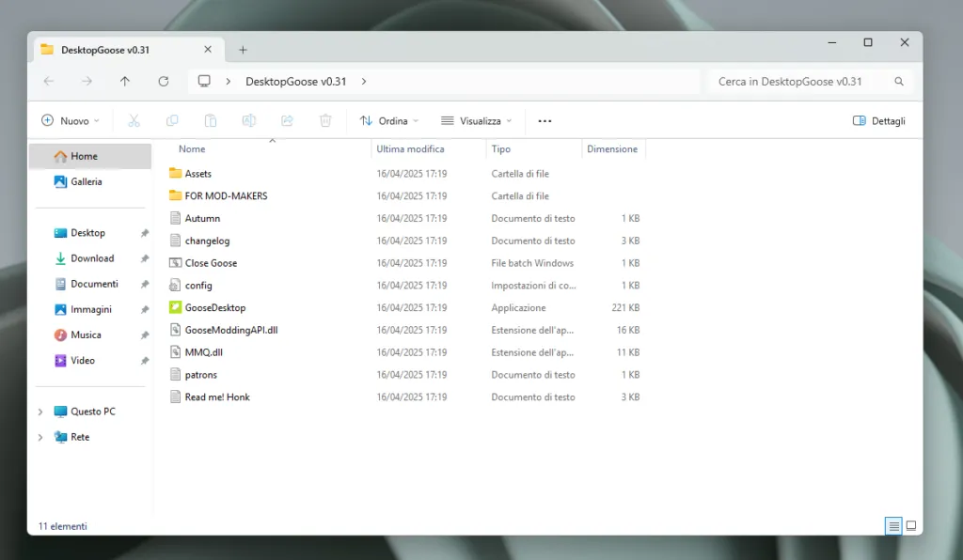The image size is (963, 560).
Task: Go up one folder level
Action: [125, 82]
